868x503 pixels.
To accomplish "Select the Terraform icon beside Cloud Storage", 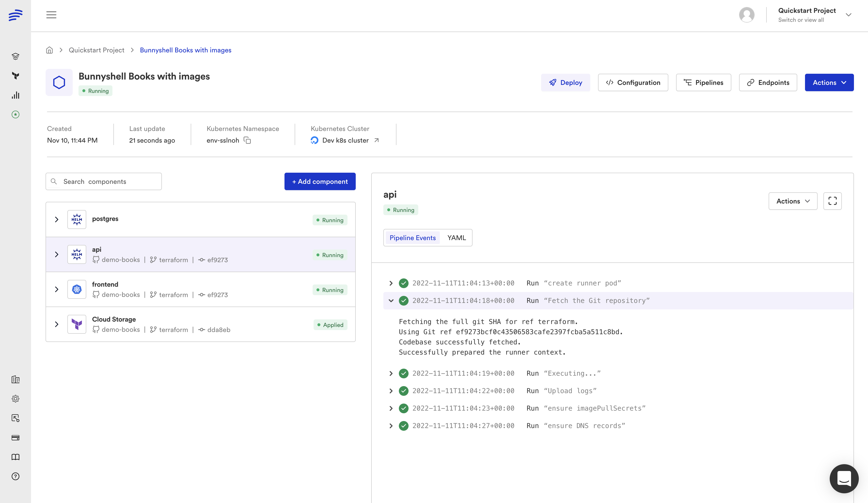I will (77, 324).
